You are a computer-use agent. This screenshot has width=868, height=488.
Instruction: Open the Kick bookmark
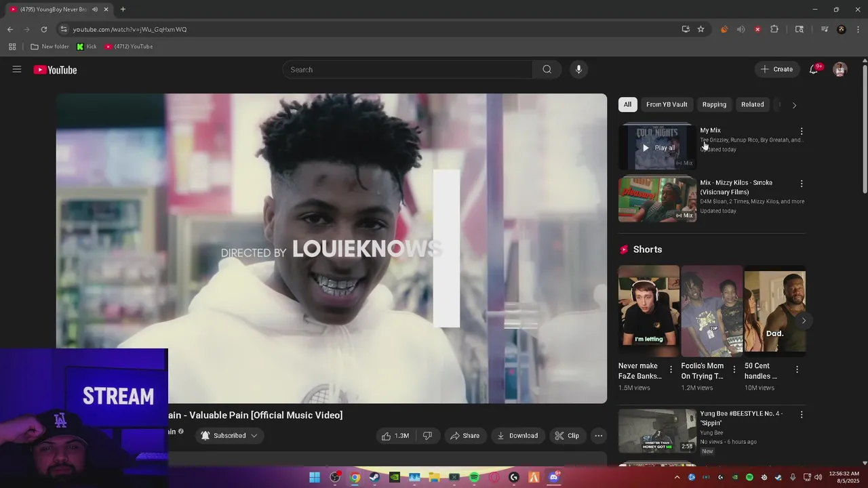[87, 47]
